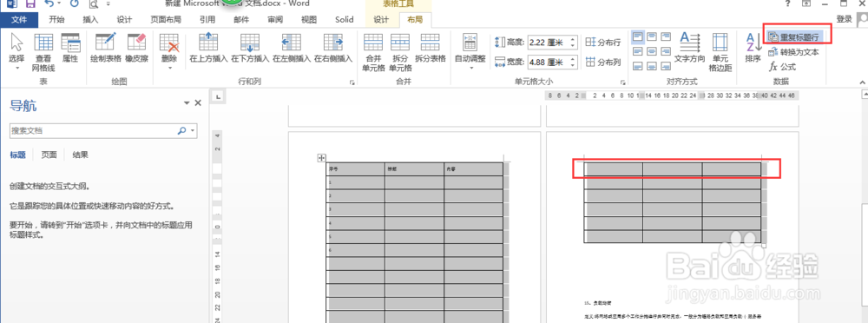Click the Undo arrow icon
This screenshot has height=323, width=868.
tap(49, 3)
